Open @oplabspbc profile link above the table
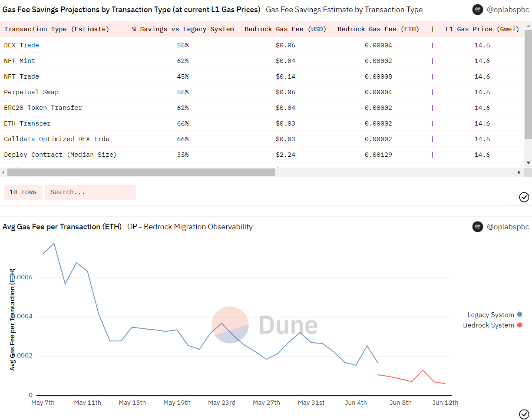The width and height of the screenshot is (532, 420). coord(508,10)
